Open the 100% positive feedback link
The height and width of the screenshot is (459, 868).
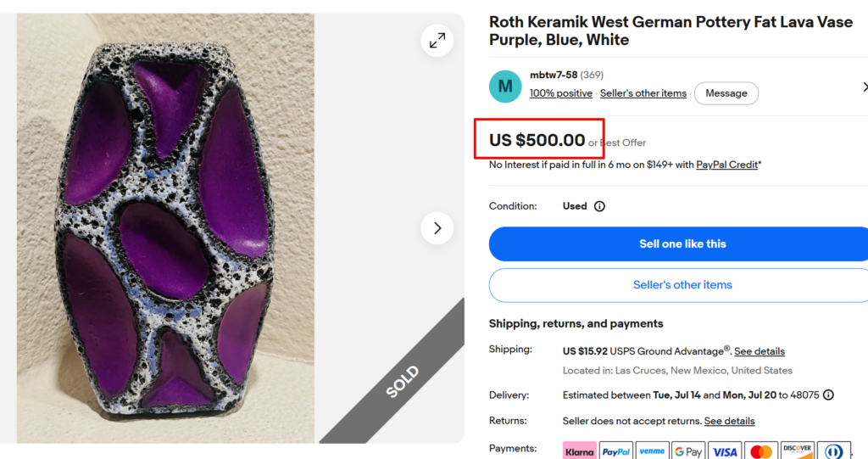pos(561,93)
